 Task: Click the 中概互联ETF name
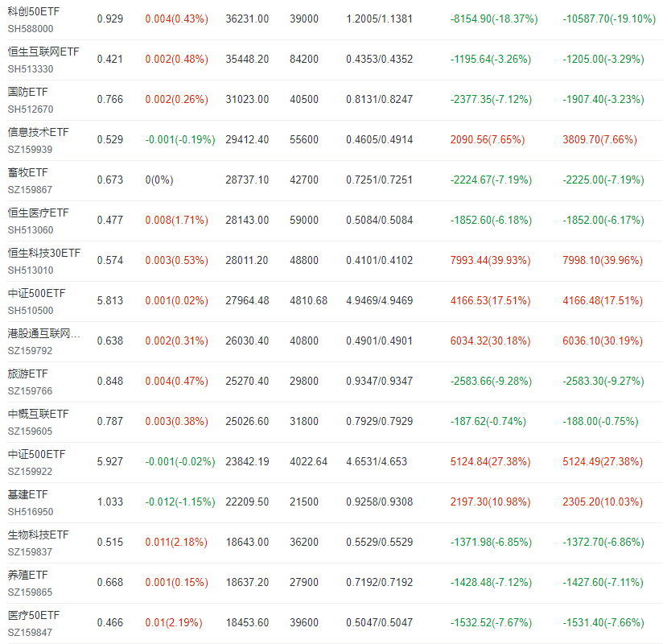[x=38, y=414]
